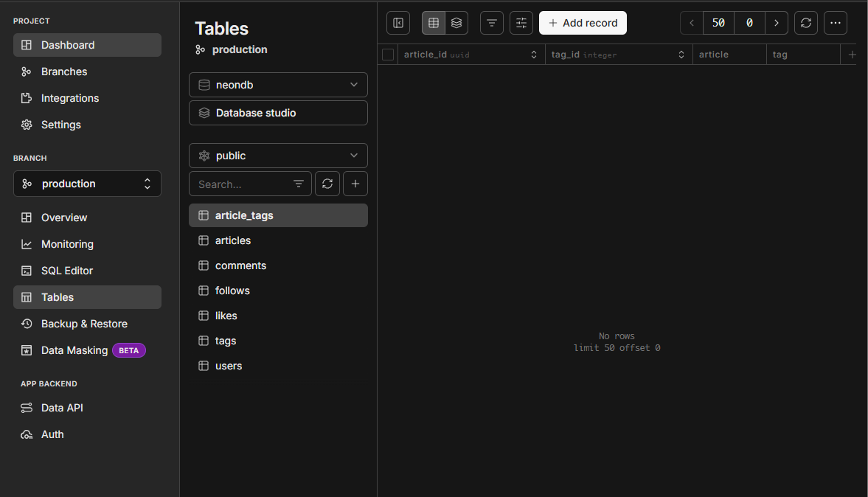This screenshot has width=868, height=497.
Task: Open column settings sliders icon
Action: click(521, 23)
